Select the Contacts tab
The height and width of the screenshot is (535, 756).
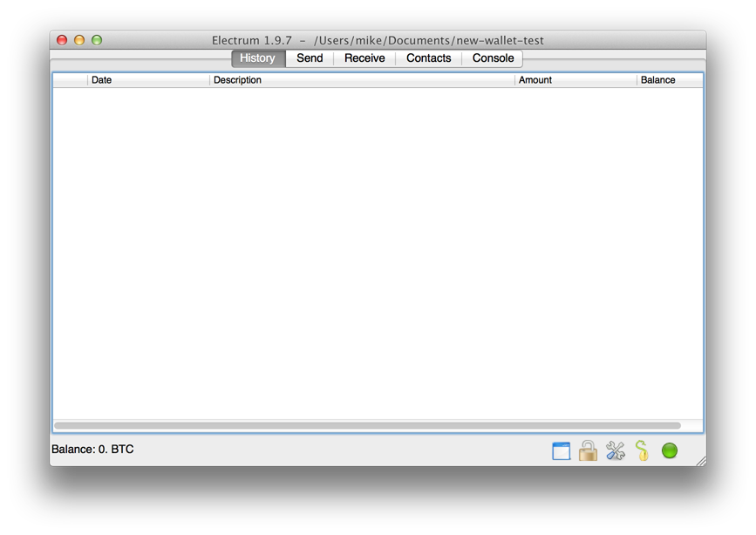point(429,58)
